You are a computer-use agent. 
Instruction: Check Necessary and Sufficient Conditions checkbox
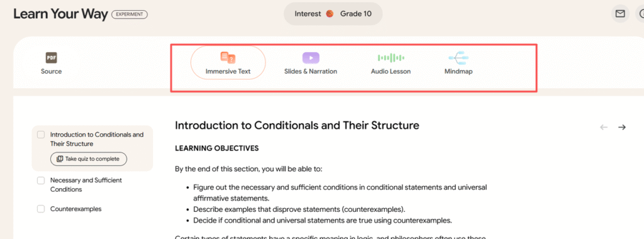41,181
